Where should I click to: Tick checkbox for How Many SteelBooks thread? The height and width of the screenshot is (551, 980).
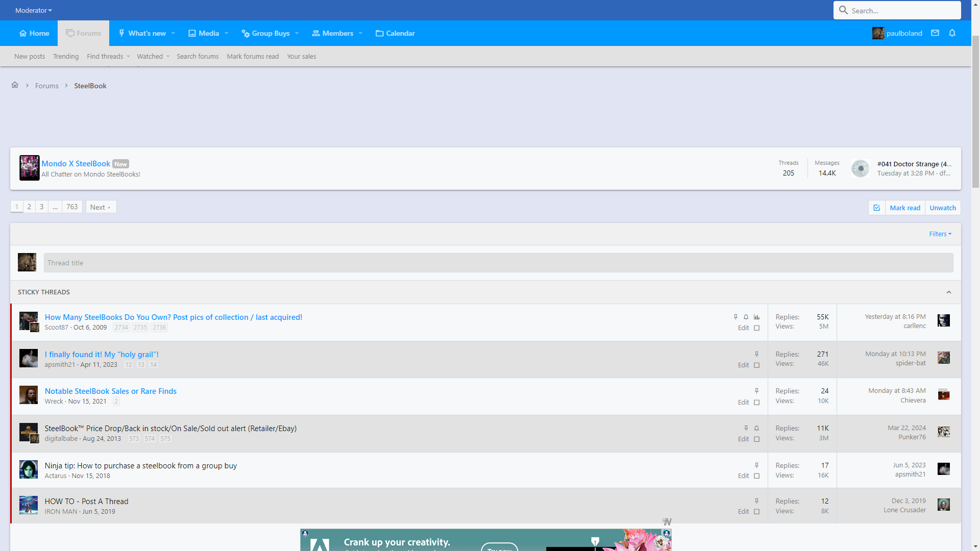(756, 328)
